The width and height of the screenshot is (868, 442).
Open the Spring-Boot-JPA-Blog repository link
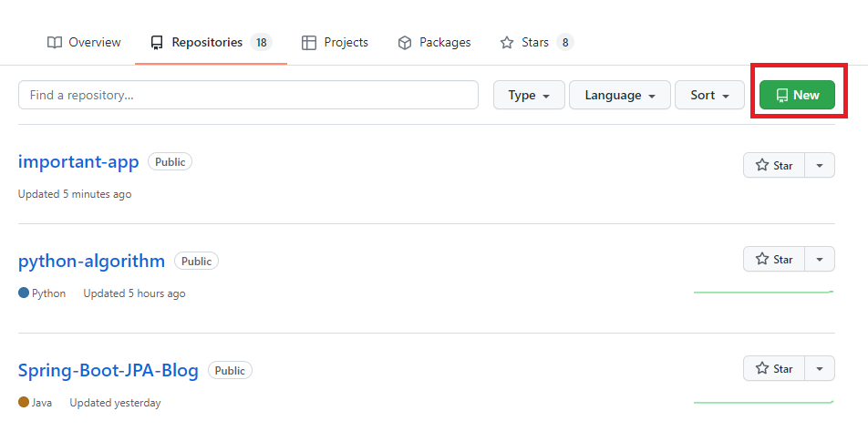coord(108,370)
